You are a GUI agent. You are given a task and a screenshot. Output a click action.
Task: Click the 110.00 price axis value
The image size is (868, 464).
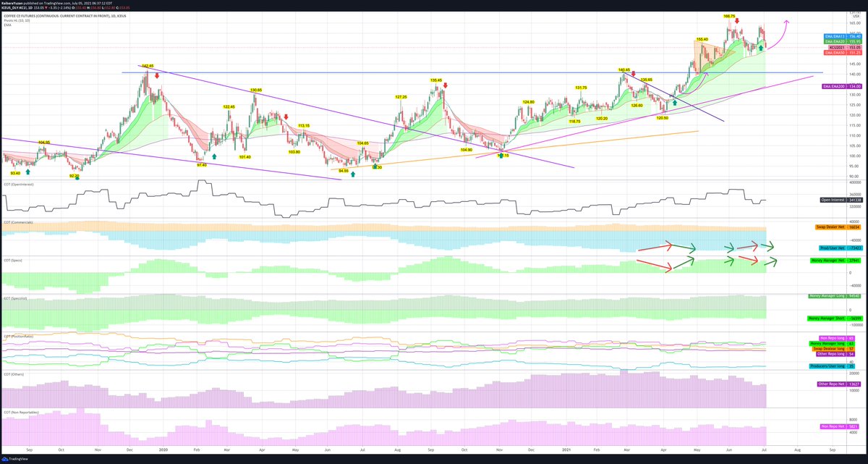(854, 135)
